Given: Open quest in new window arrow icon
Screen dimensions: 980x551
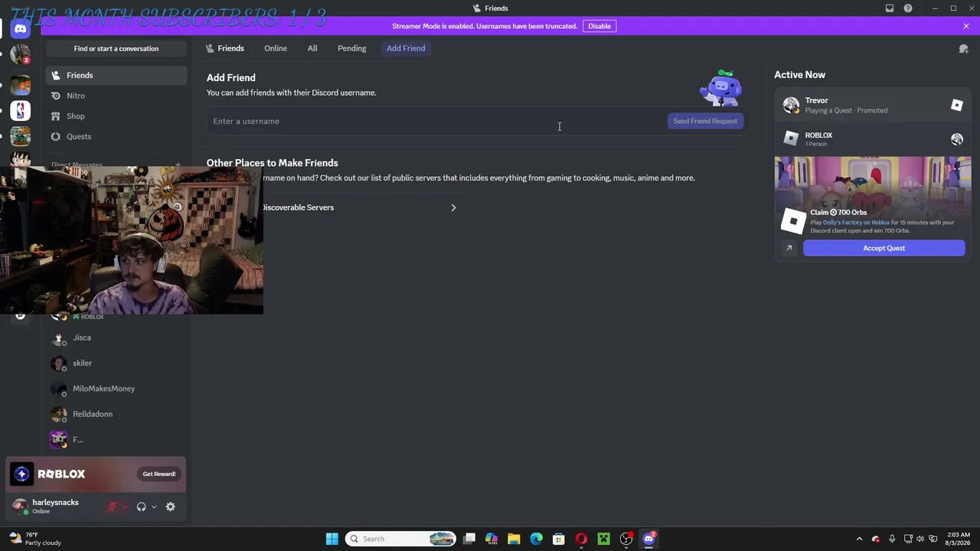Looking at the screenshot, I should (x=789, y=248).
